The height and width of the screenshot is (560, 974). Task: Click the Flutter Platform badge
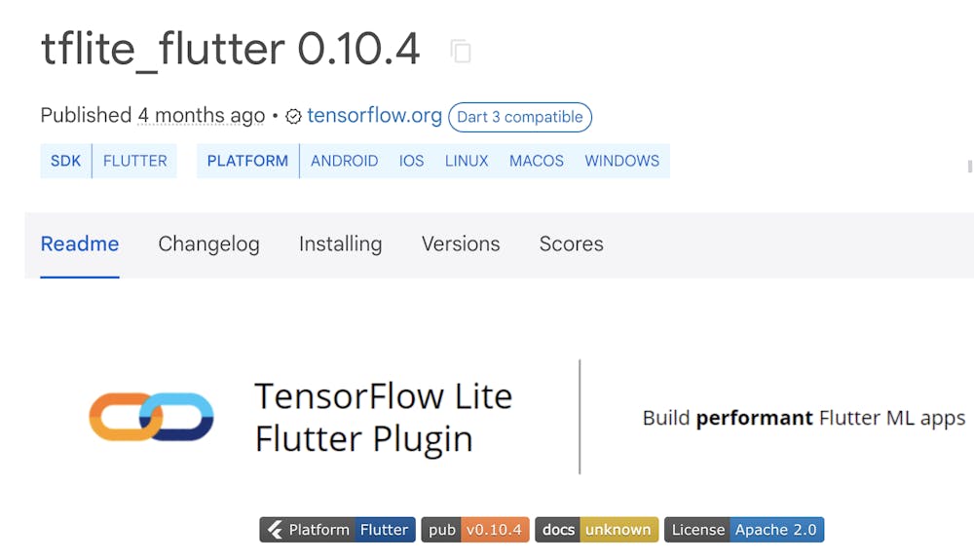pos(337,530)
